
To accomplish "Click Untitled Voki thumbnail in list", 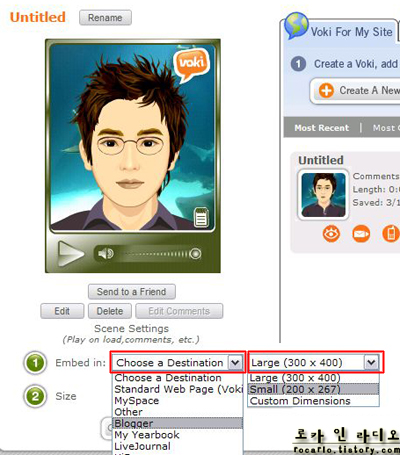I will click(323, 195).
